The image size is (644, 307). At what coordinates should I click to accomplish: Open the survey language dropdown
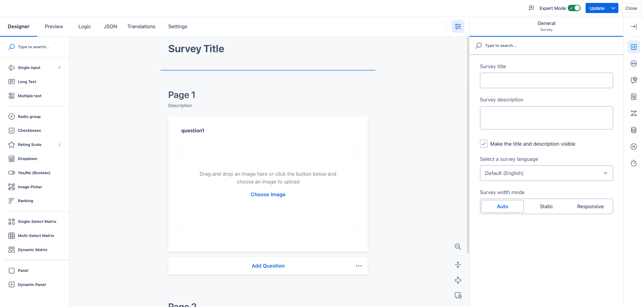pyautogui.click(x=546, y=173)
